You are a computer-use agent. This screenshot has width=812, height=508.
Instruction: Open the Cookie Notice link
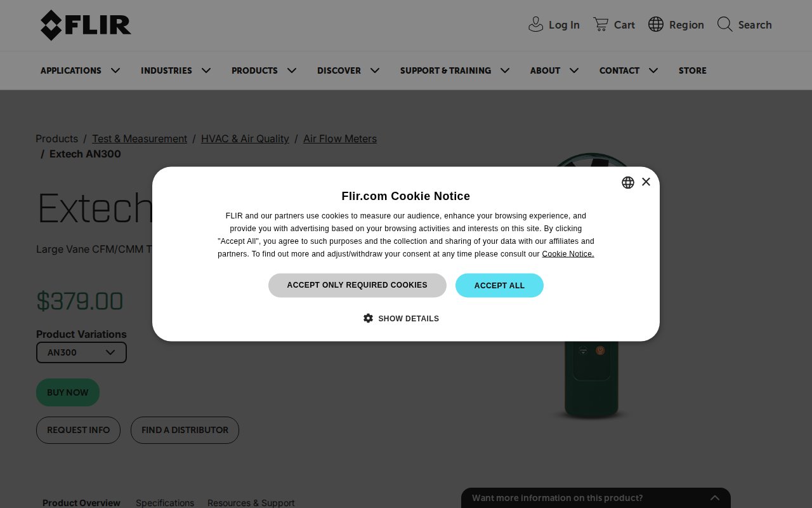568,254
